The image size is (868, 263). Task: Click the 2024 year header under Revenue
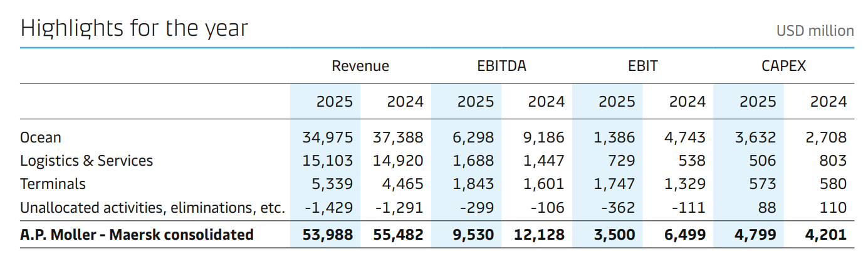click(x=405, y=102)
